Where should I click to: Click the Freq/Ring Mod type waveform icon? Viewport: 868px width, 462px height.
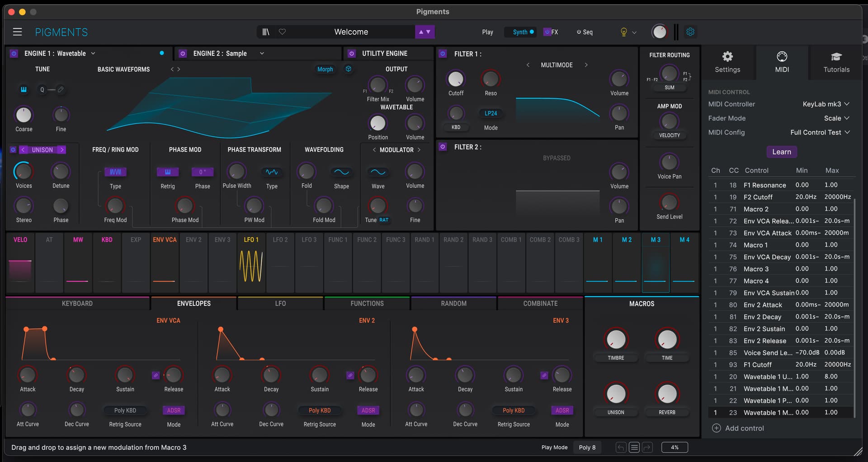click(115, 172)
